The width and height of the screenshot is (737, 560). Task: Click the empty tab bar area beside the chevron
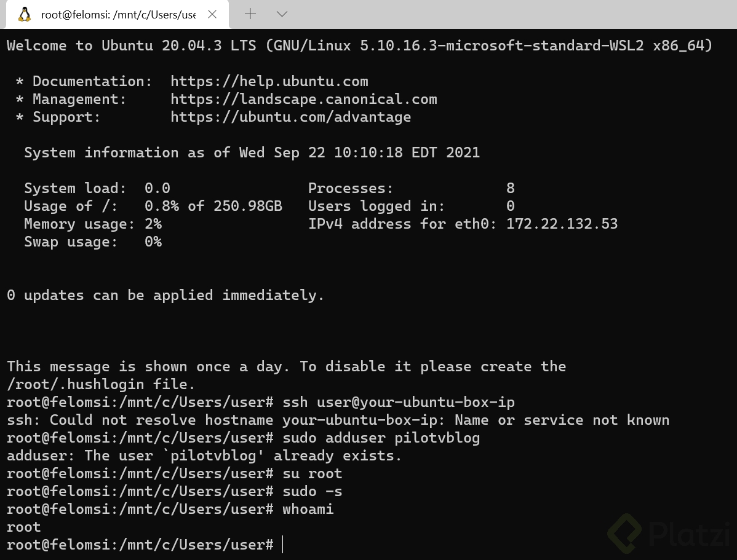tap(512, 14)
